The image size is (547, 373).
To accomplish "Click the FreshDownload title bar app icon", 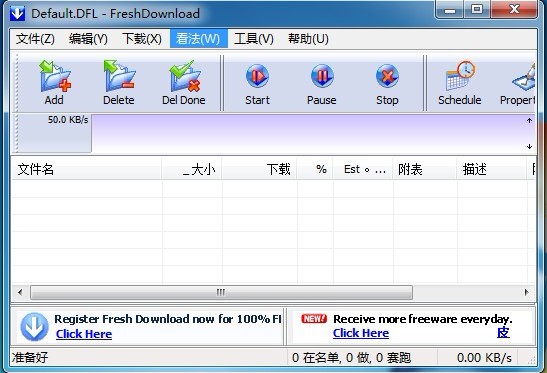I will (17, 14).
